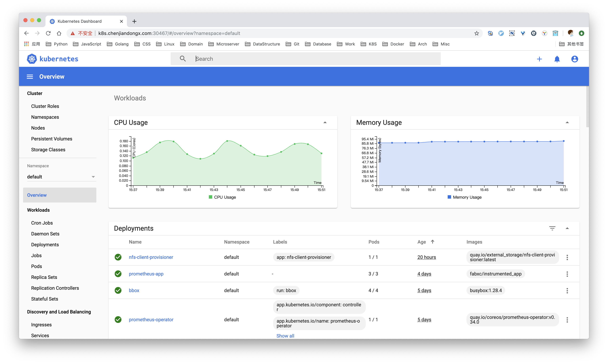Open Daemon Sets in sidebar

coord(45,234)
